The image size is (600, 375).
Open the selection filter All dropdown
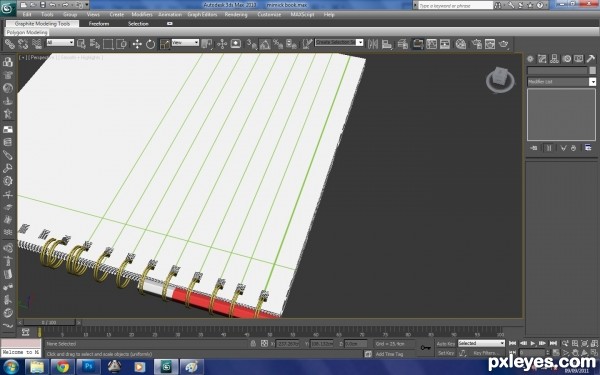(60, 42)
